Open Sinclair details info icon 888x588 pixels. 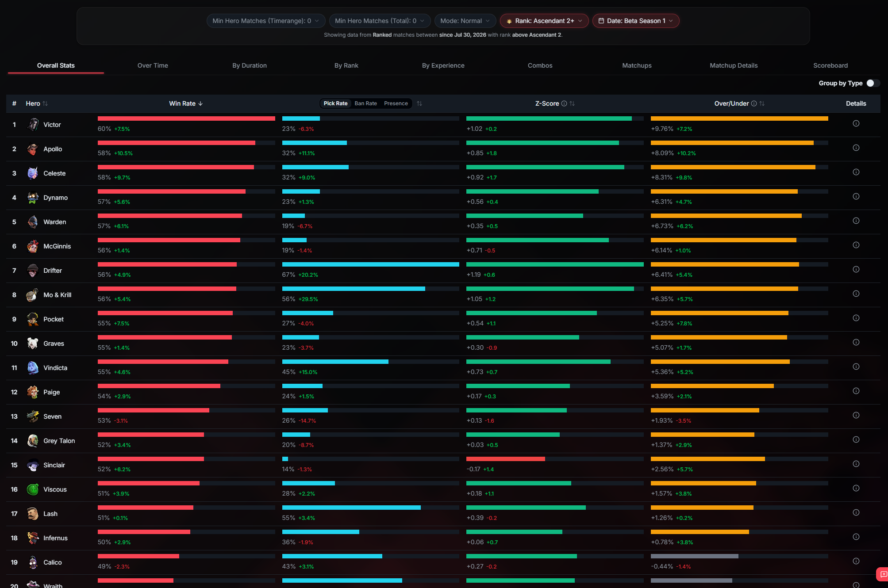tap(856, 464)
